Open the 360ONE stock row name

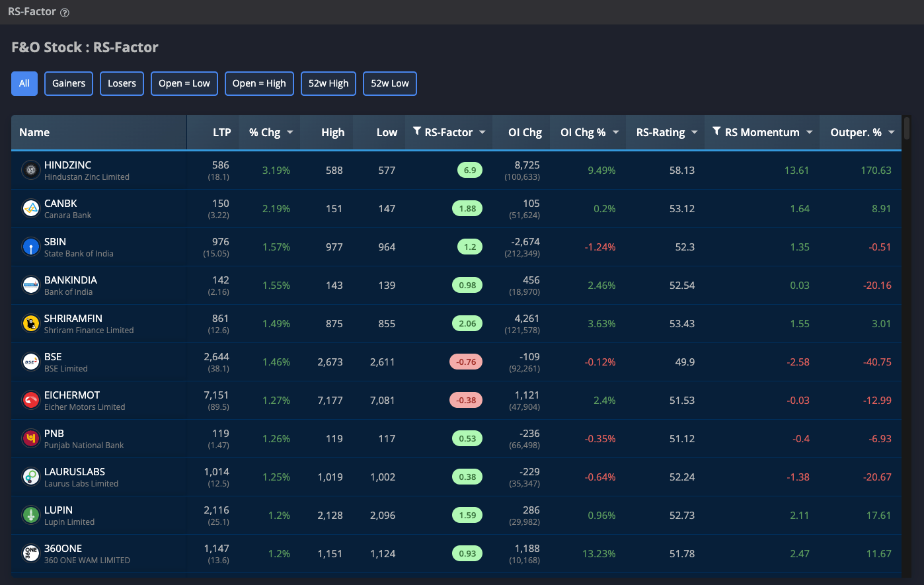(63, 549)
